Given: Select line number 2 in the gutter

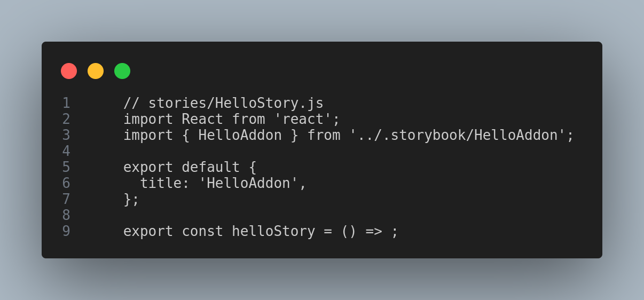Looking at the screenshot, I should (x=66, y=119).
